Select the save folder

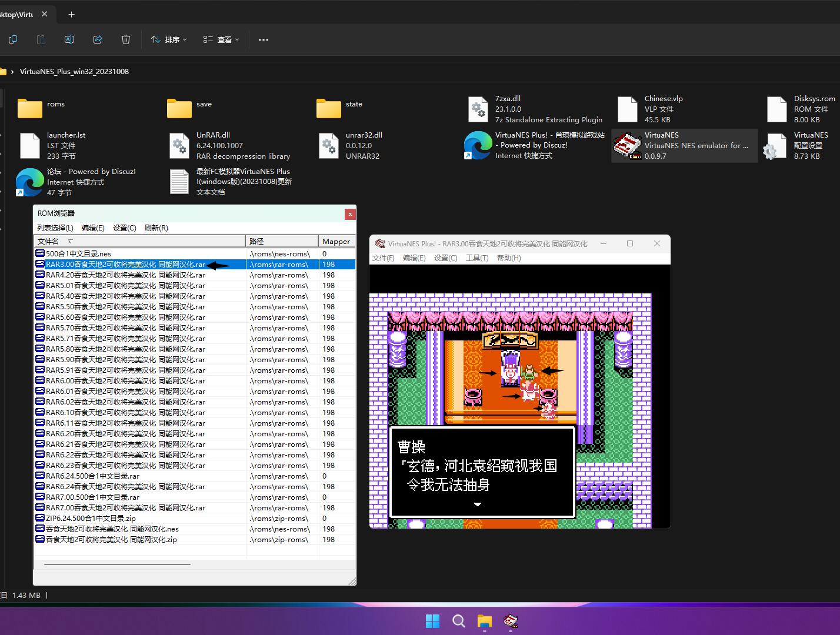click(189, 108)
